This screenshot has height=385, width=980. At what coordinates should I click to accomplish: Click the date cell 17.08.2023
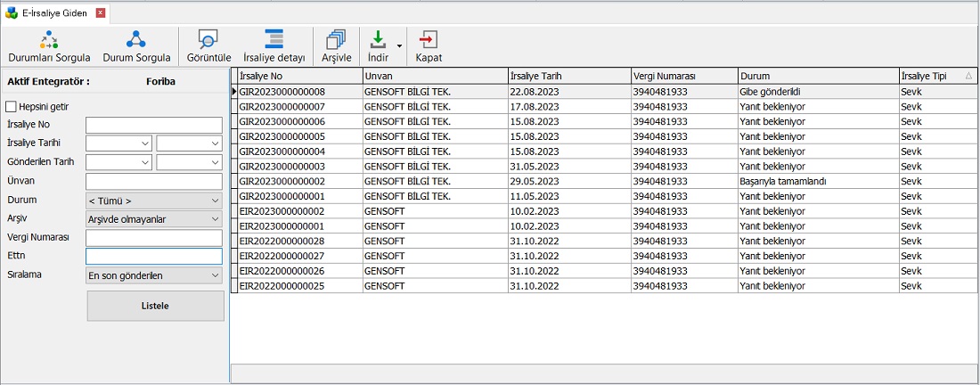[569, 106]
